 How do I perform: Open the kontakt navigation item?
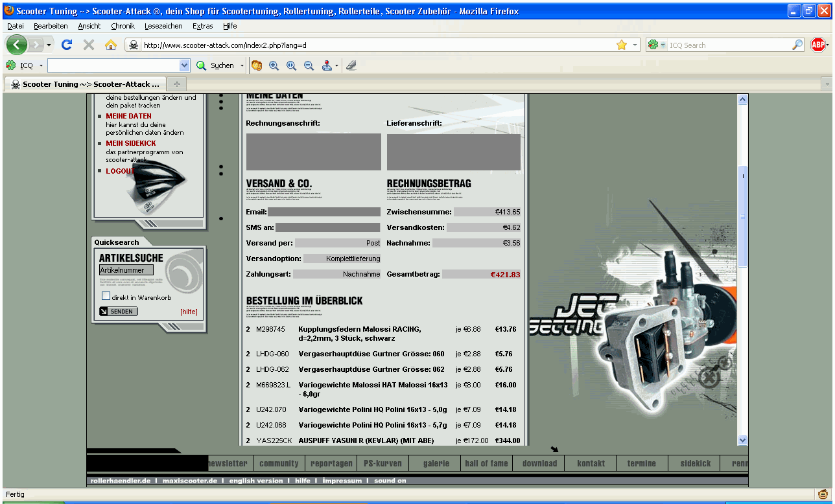tap(591, 463)
